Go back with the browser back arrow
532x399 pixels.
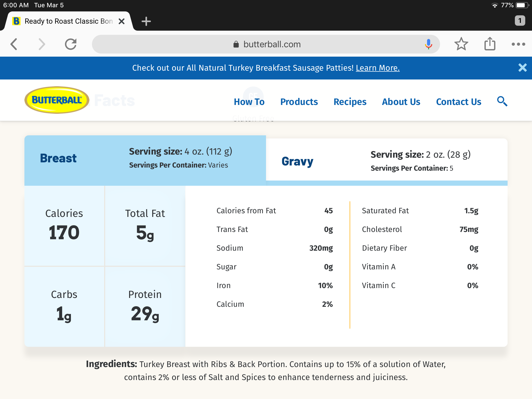(14, 44)
